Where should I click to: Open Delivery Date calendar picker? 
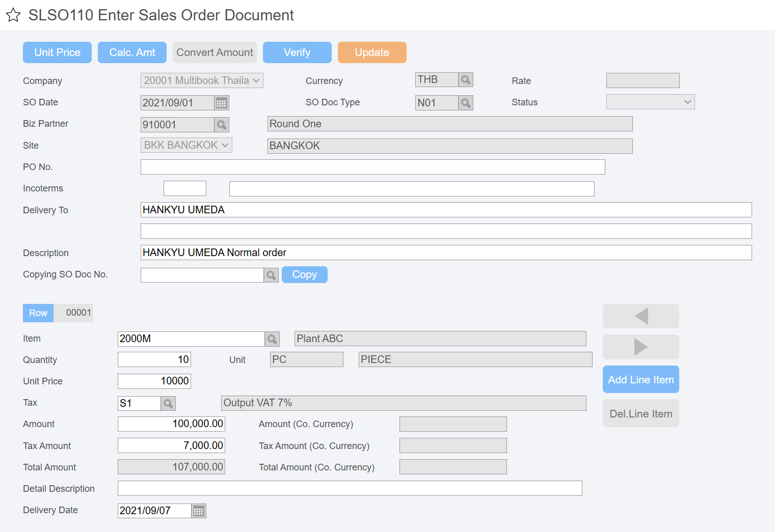[x=199, y=511]
